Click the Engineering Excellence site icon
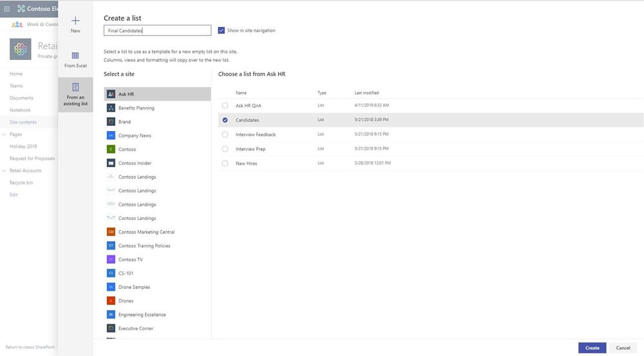 (x=111, y=315)
